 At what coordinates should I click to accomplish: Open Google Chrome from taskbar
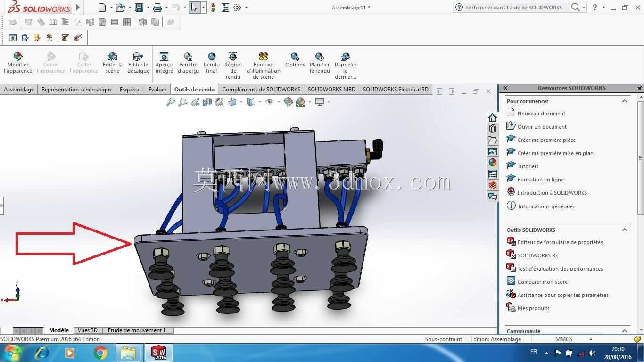(100, 353)
